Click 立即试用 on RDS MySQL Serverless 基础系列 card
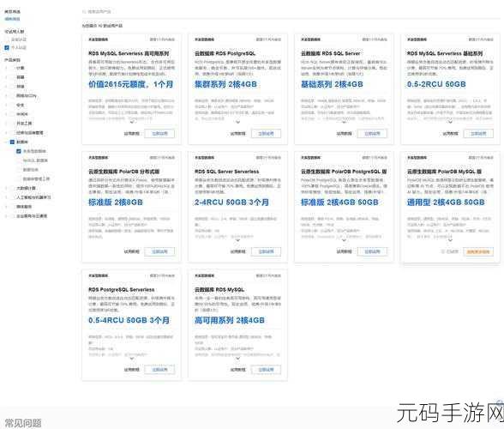Viewport: 504px width, 429px height. (478, 134)
